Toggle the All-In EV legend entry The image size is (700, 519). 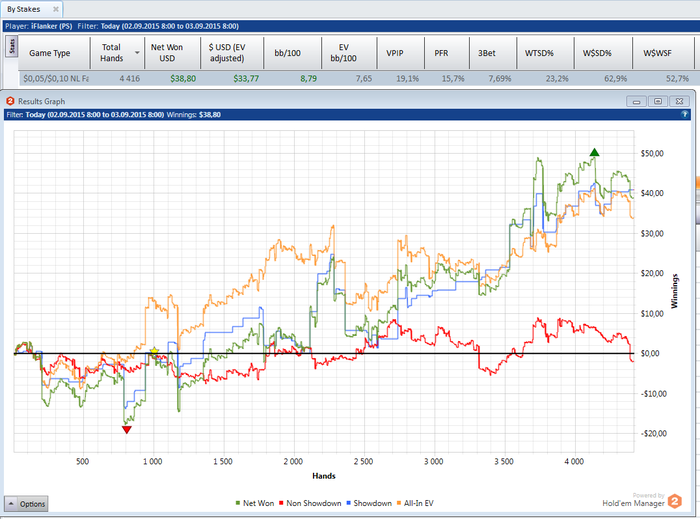pos(415,503)
